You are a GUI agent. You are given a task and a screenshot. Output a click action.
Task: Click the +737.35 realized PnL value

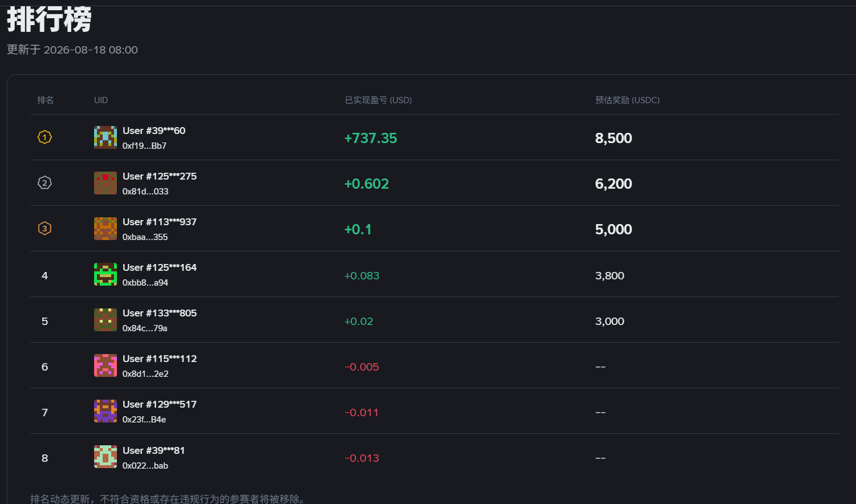pyautogui.click(x=371, y=138)
